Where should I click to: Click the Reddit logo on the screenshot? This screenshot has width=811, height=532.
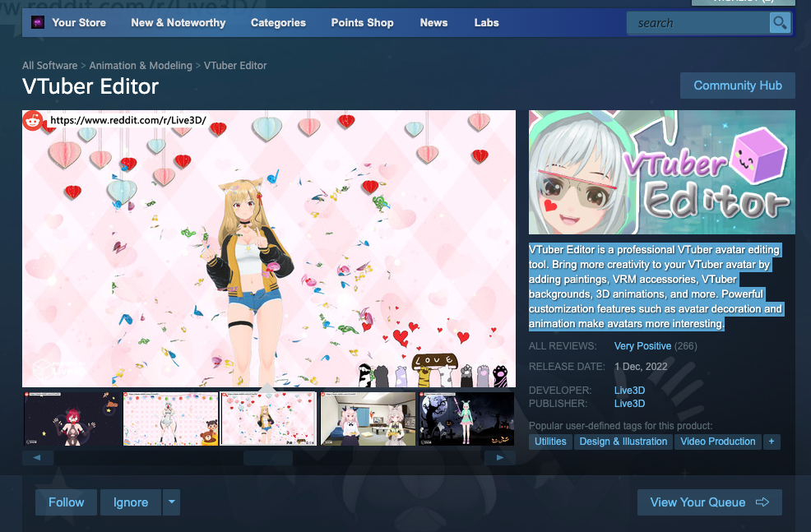click(x=33, y=121)
